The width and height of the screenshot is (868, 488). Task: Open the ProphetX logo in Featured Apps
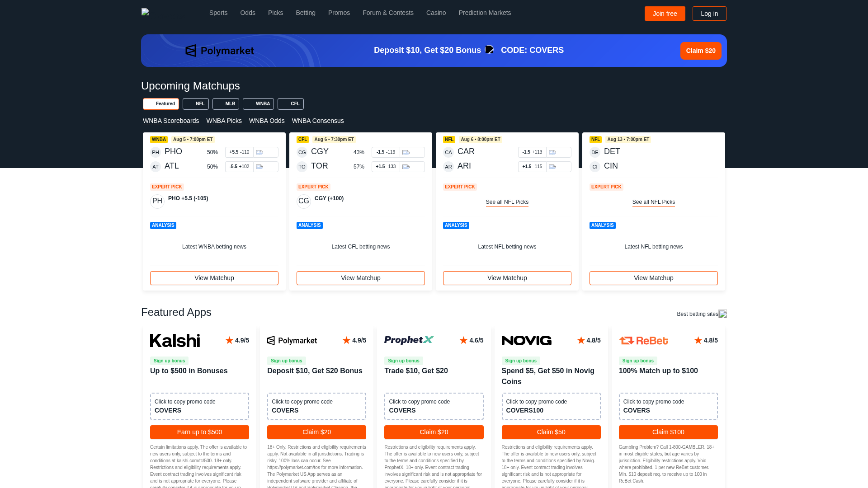point(409,340)
